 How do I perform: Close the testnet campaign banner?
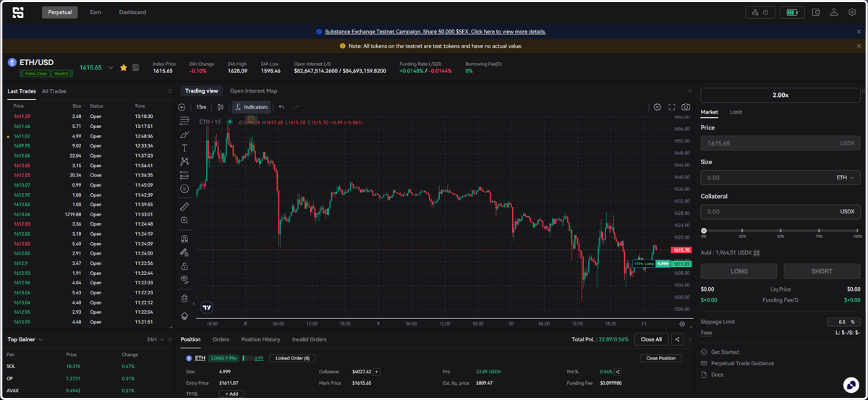click(859, 32)
